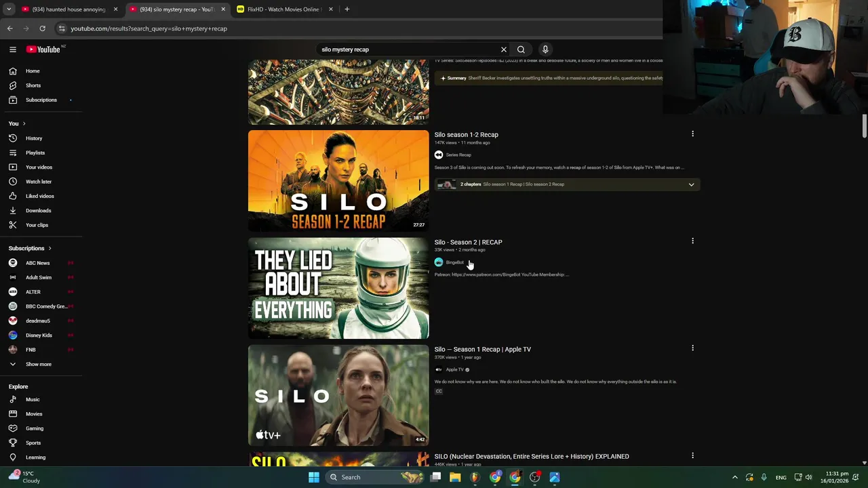The width and height of the screenshot is (868, 488).
Task: Open a new browser tab
Action: (347, 9)
